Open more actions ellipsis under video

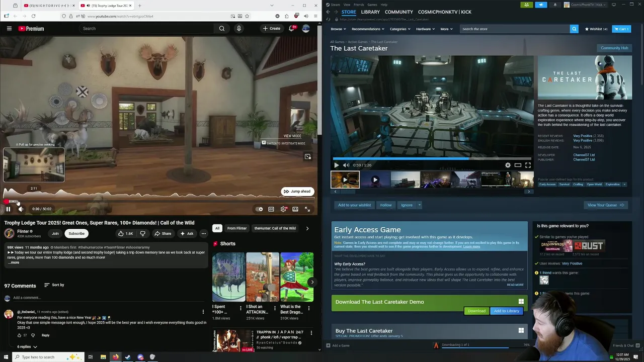point(204,233)
